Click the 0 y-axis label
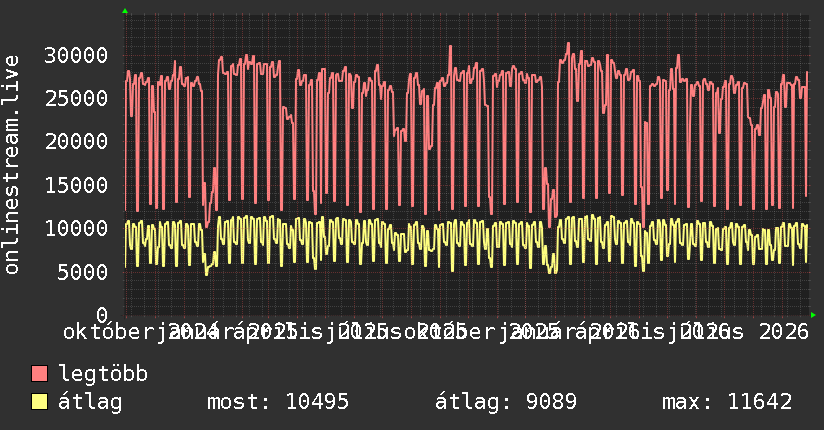Image resolution: width=824 pixels, height=430 pixels. point(102,315)
